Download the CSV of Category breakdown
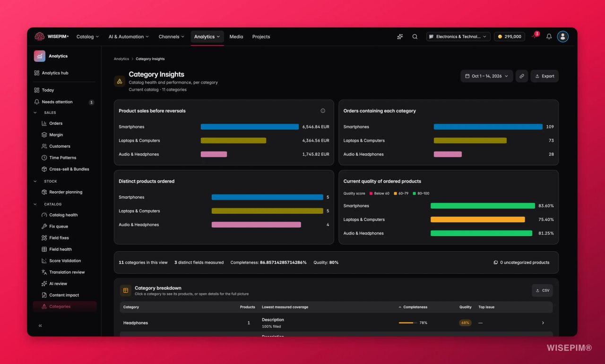Viewport: 605px width, 364px height. tap(542, 290)
